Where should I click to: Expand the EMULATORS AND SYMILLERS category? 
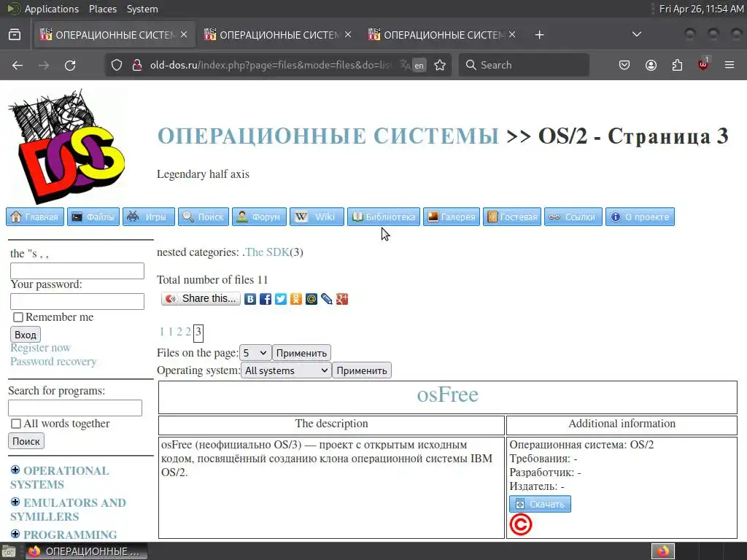[15, 502]
